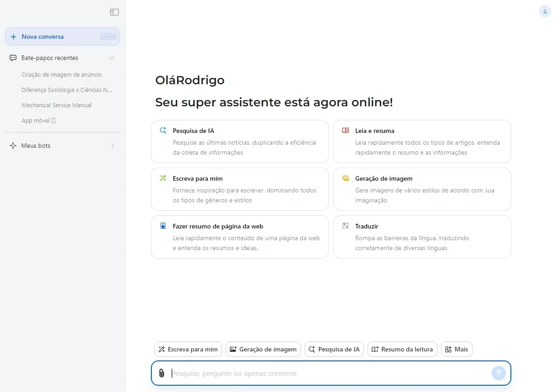Click the OláRodrigo greeting text
560x392 pixels.
pos(190,80)
